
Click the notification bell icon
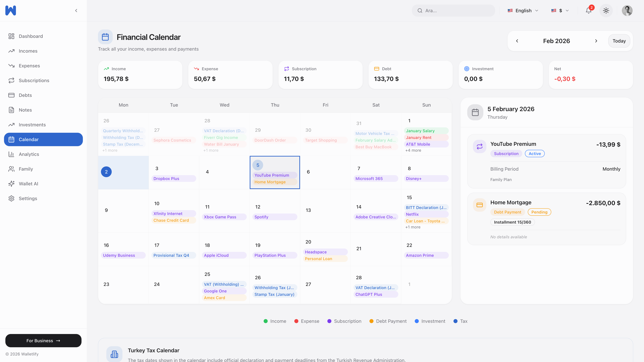pyautogui.click(x=588, y=11)
